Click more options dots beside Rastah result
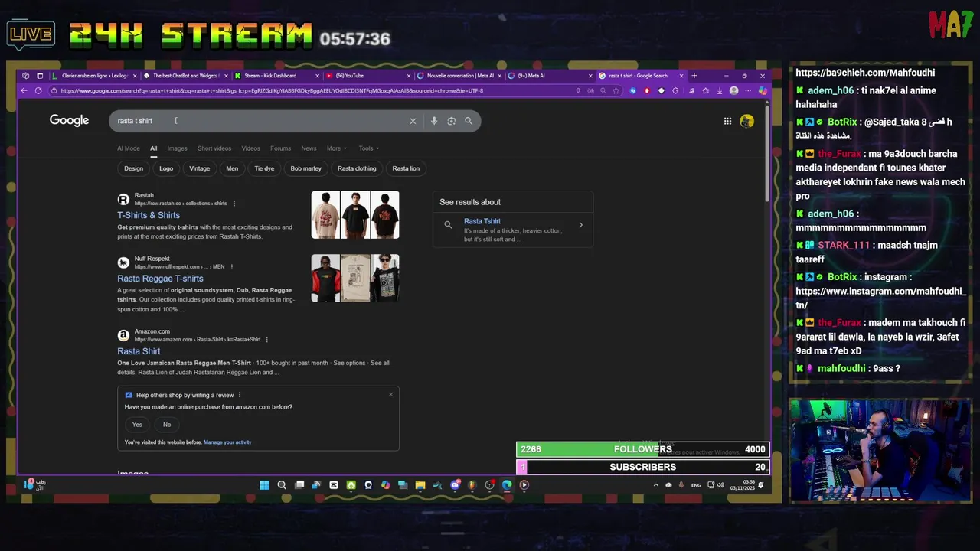This screenshot has width=980, height=551. point(234,204)
